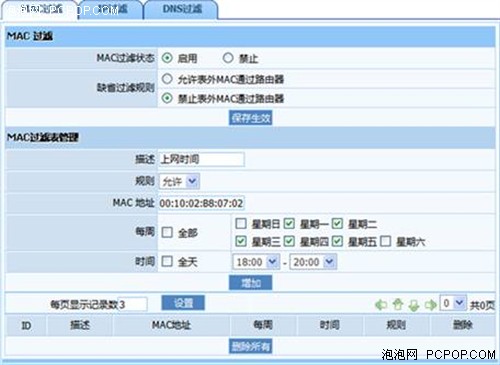Tick 星期六 checkbox
The image size is (500, 365).
click(385, 241)
